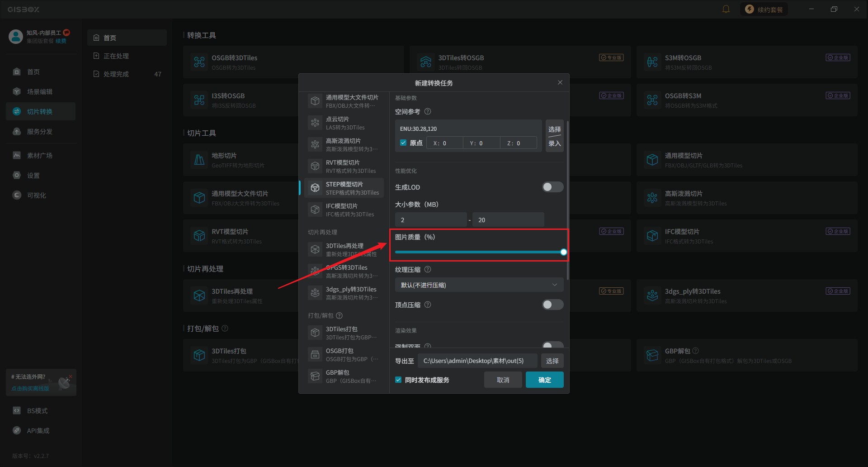Click the OSGB转S3M card icon
This screenshot has height=467, width=868.
point(652,100)
